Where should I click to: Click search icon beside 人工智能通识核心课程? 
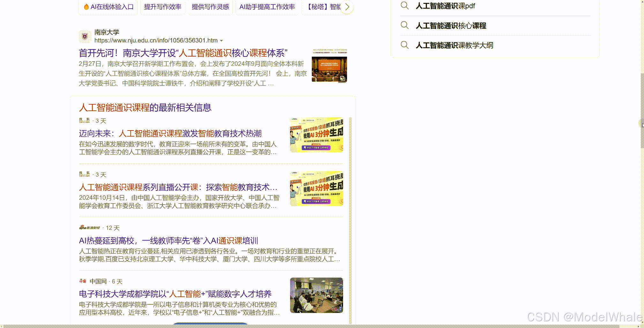coord(405,25)
